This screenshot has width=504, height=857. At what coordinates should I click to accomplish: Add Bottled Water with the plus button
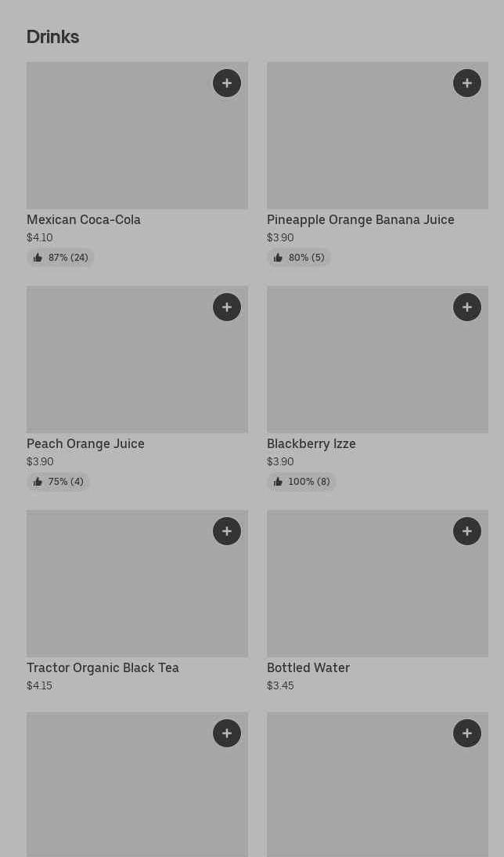point(467,531)
